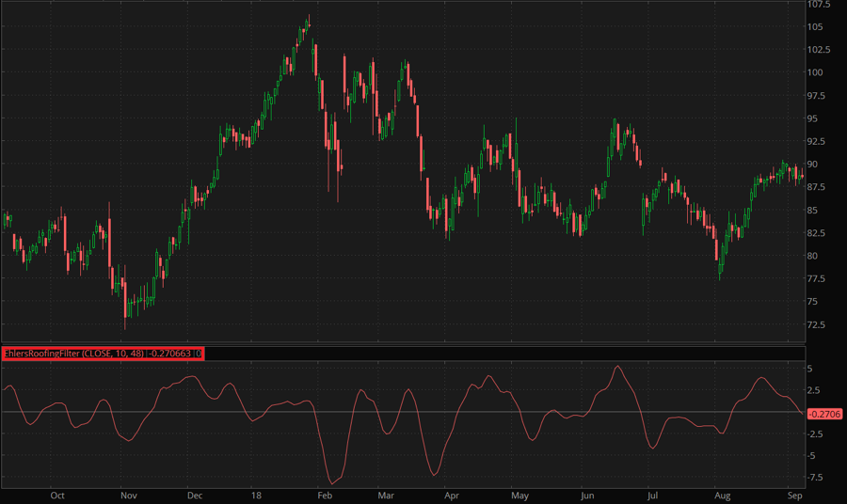
Task: Click the Dec label on time axis
Action: click(194, 495)
